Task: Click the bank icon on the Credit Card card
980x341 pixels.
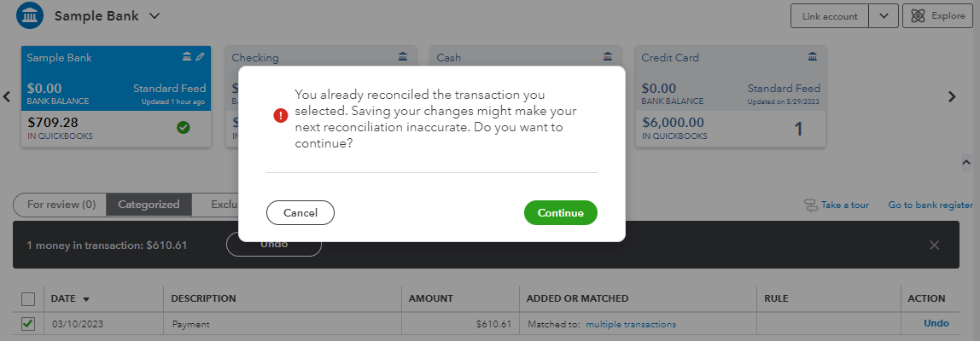Action: tap(812, 57)
